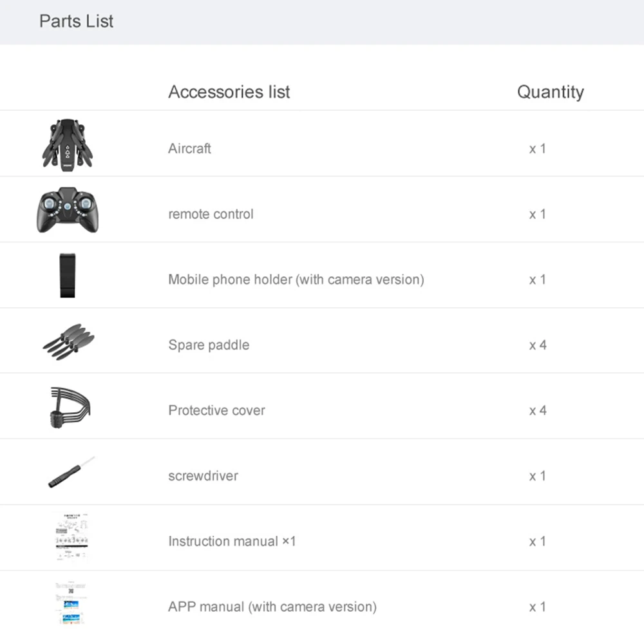Click the APP manual label text

(x=272, y=607)
